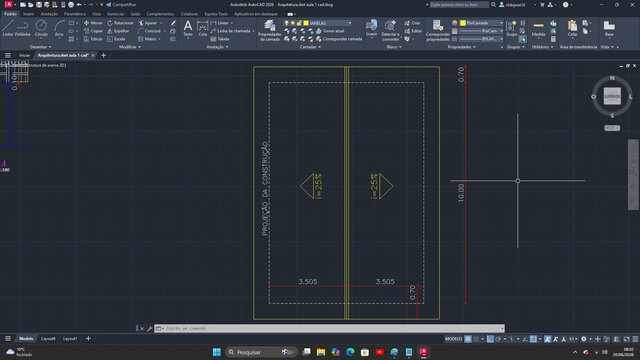Click the Undo arrow in quick access toolbar

79,4
